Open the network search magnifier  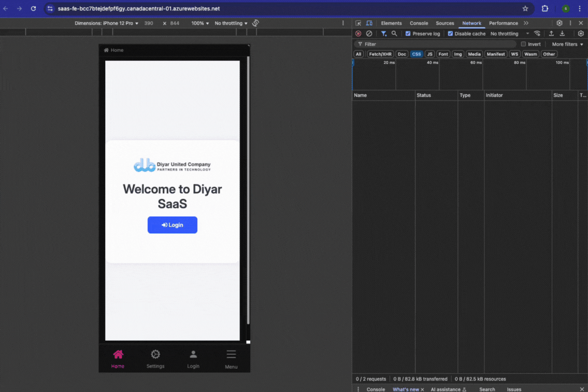394,34
